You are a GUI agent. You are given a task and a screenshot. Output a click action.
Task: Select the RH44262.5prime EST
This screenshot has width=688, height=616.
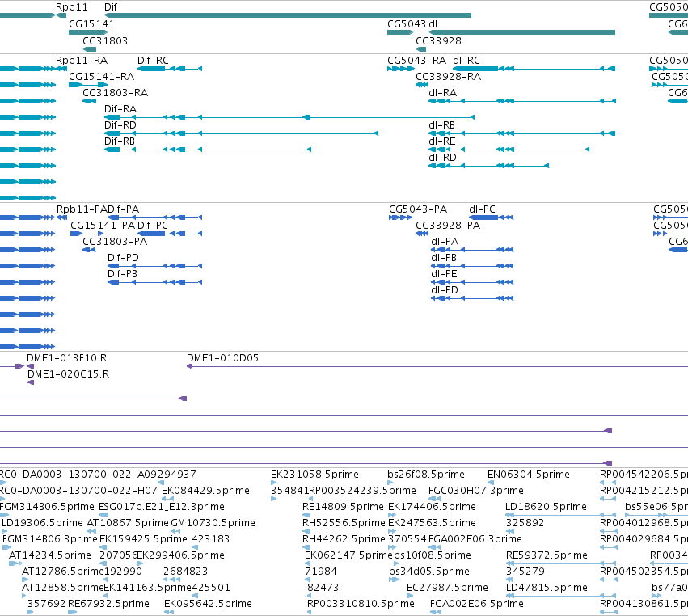point(306,547)
